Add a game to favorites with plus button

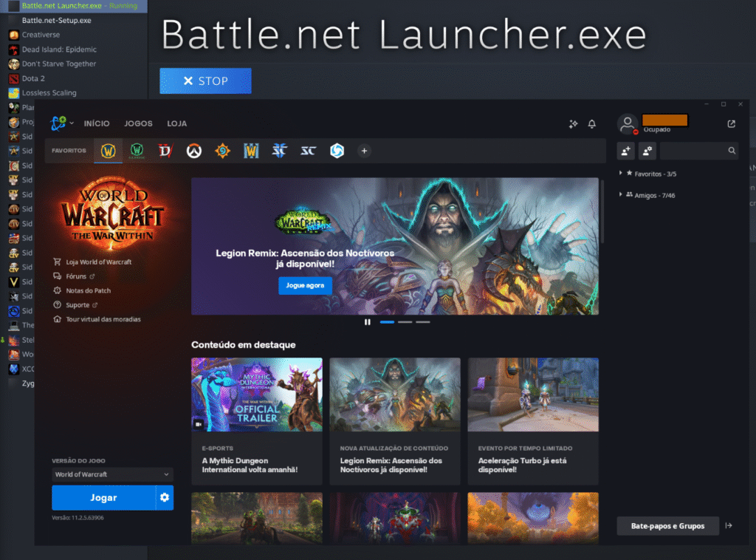(363, 151)
